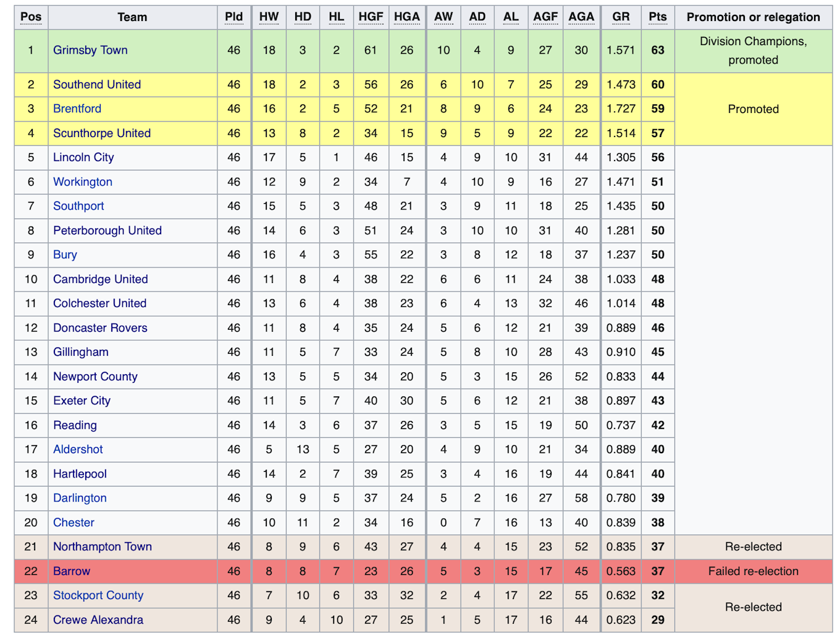This screenshot has width=840, height=644.
Task: Select Hartlepool's goal ratio 0.841
Action: click(x=621, y=474)
